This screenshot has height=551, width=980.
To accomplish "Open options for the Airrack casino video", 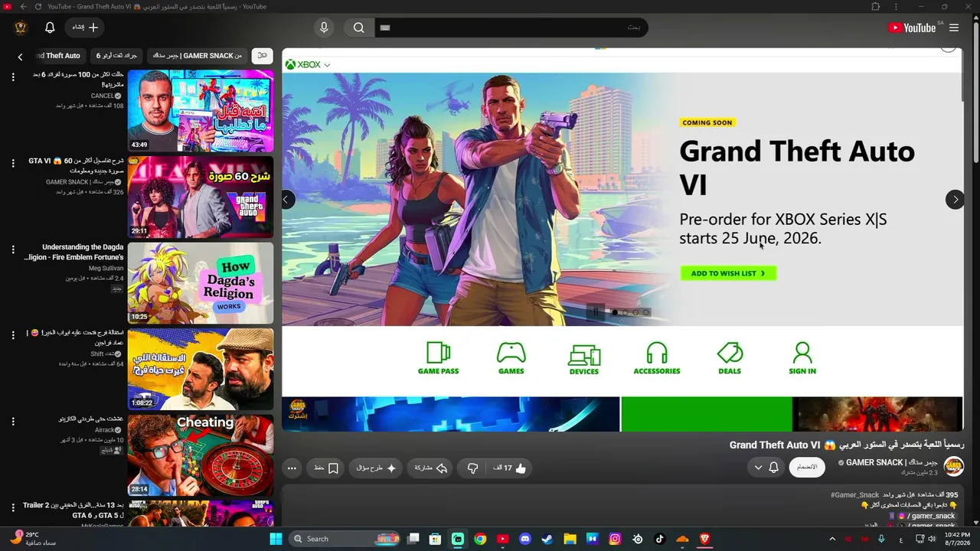I will coord(13,422).
